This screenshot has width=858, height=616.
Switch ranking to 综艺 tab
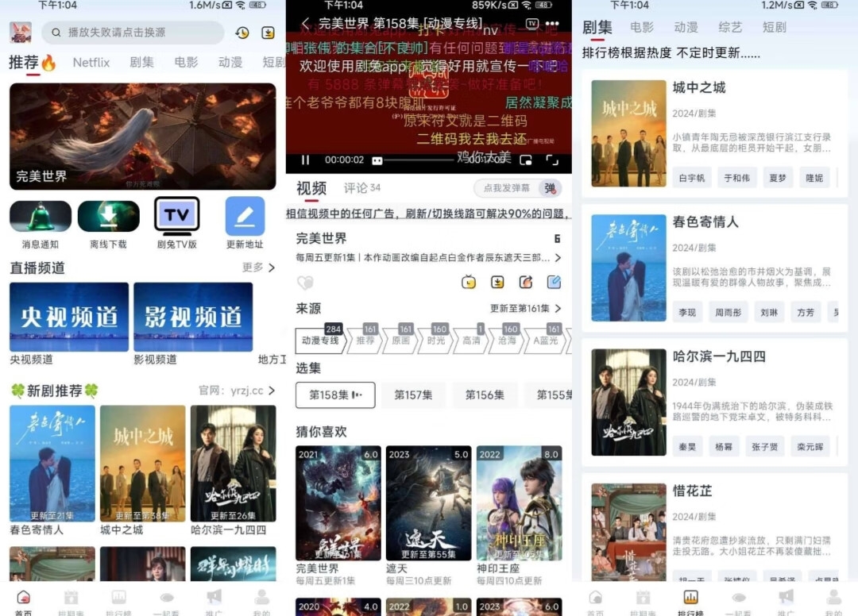[x=731, y=27]
